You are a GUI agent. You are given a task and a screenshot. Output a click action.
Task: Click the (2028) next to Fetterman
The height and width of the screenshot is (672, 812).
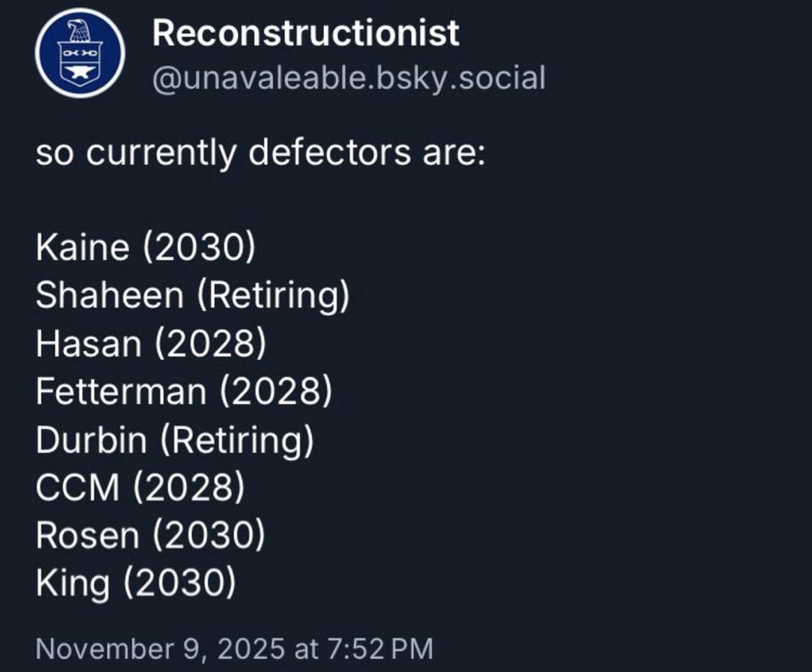coord(274,392)
